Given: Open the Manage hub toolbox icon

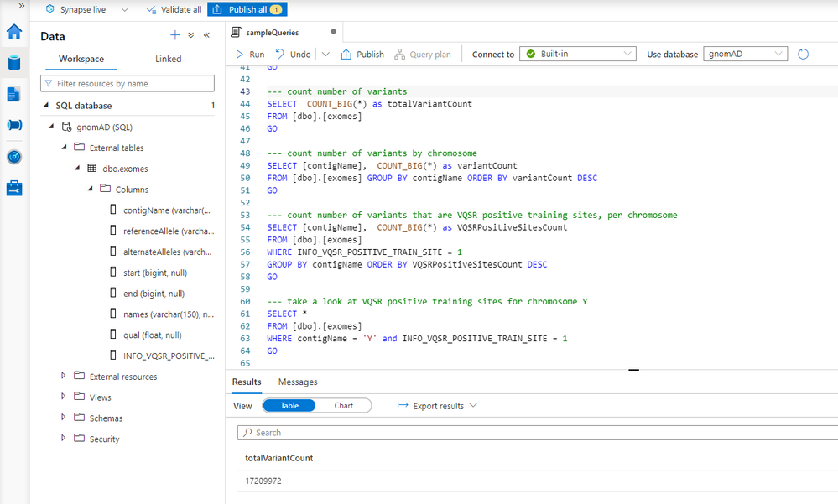Looking at the screenshot, I should [x=14, y=188].
